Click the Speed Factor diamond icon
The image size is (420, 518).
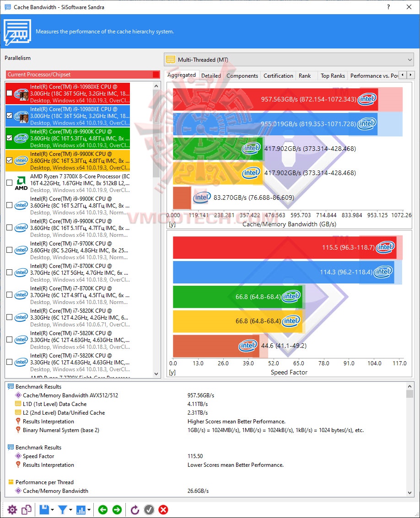(x=18, y=456)
